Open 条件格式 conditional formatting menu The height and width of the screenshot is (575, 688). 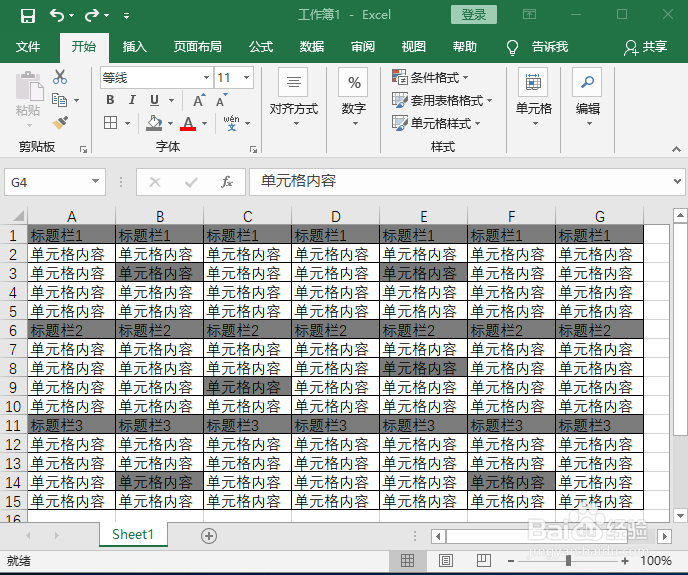(430, 78)
